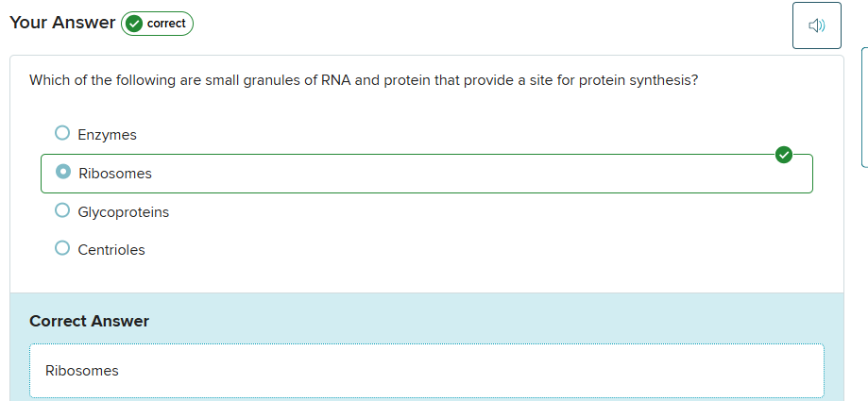The height and width of the screenshot is (401, 868).
Task: Choose the Glycoproteins radio button
Action: (62, 210)
